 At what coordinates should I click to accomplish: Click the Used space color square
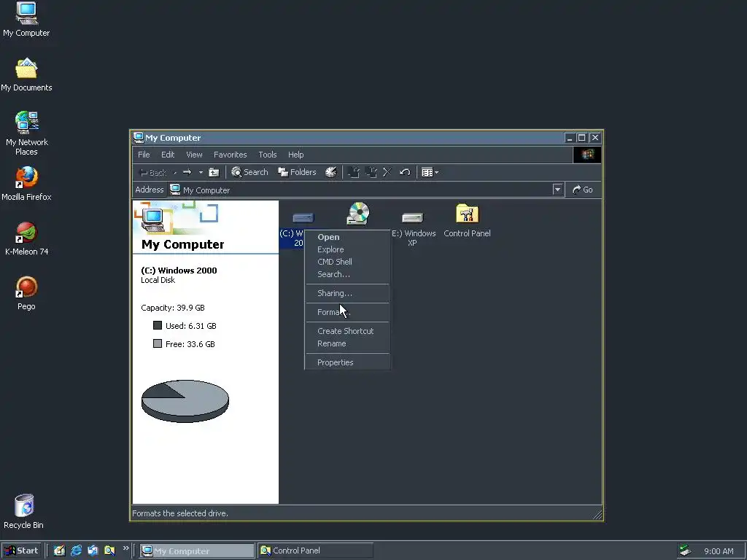coord(158,325)
